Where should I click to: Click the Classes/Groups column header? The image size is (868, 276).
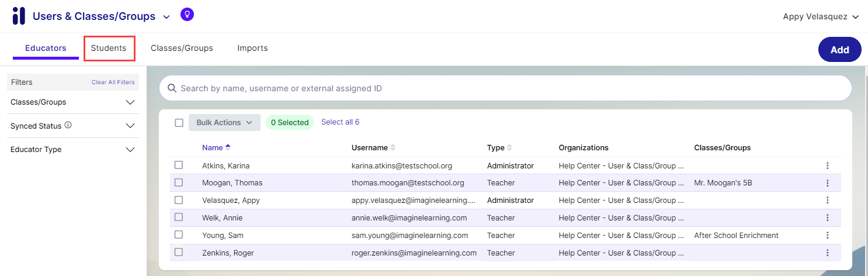pyautogui.click(x=723, y=147)
